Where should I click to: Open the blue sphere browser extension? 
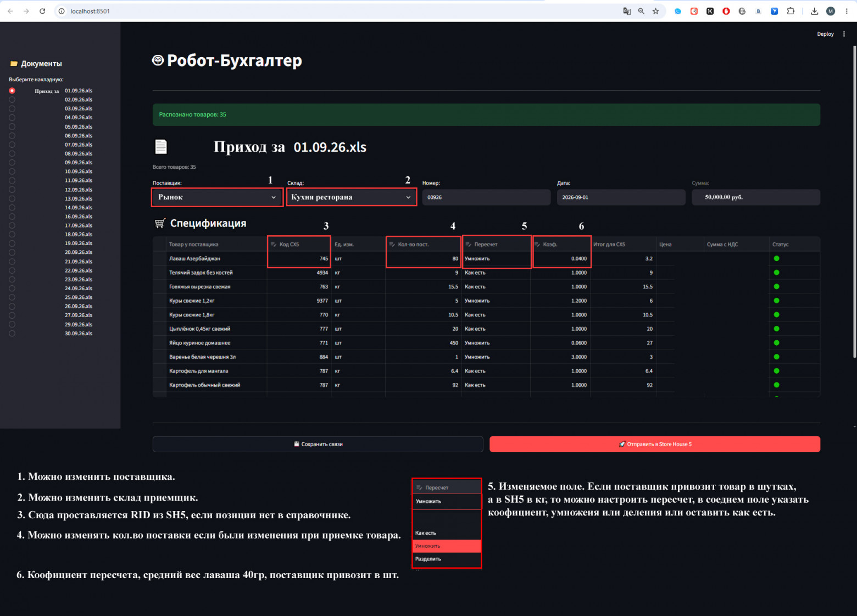tap(678, 11)
